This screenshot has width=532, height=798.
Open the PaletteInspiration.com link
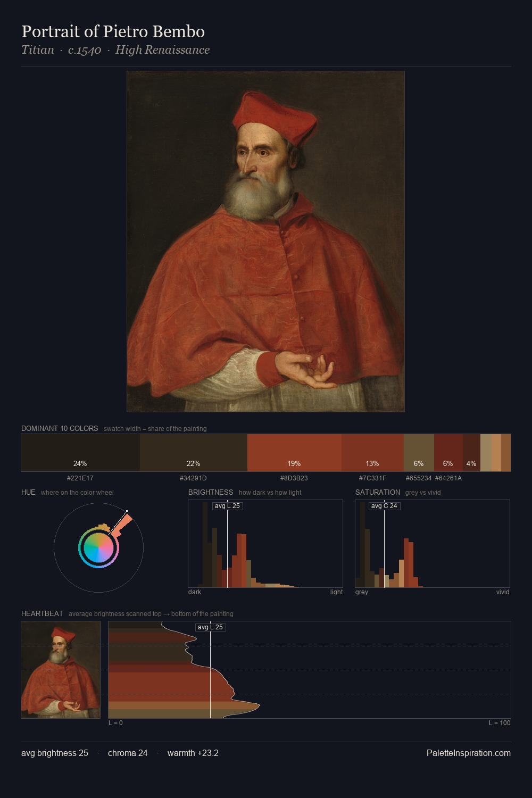[x=469, y=753]
